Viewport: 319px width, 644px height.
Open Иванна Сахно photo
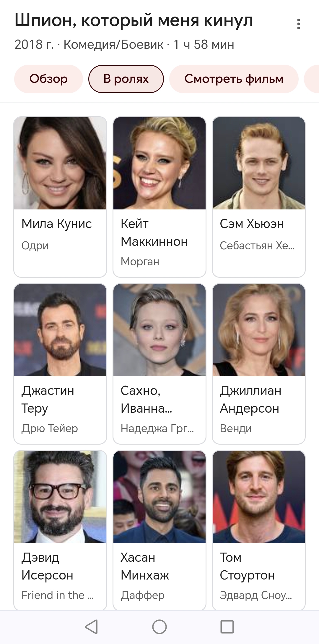(159, 330)
